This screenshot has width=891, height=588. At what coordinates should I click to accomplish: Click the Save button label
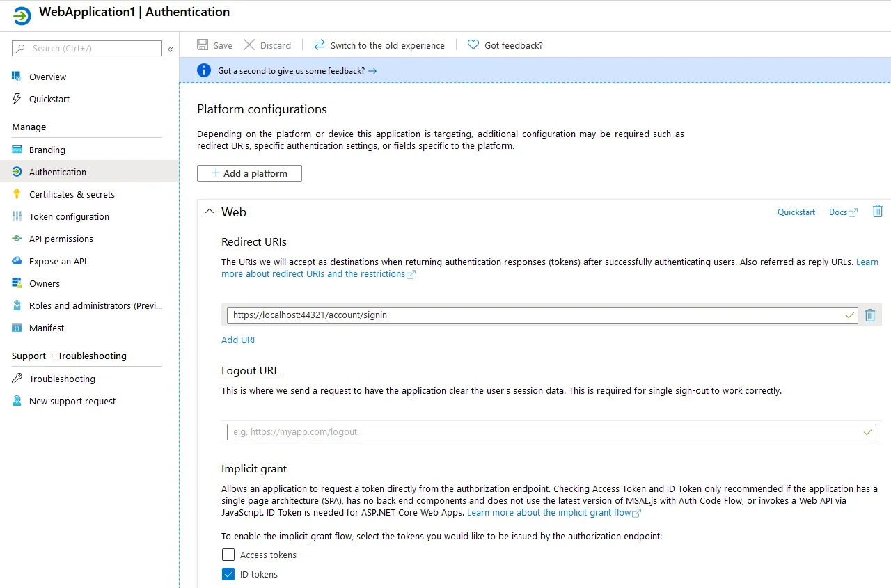223,45
